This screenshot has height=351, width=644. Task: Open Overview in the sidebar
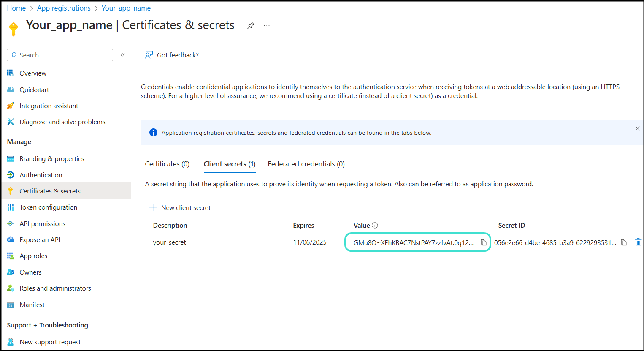pos(33,73)
